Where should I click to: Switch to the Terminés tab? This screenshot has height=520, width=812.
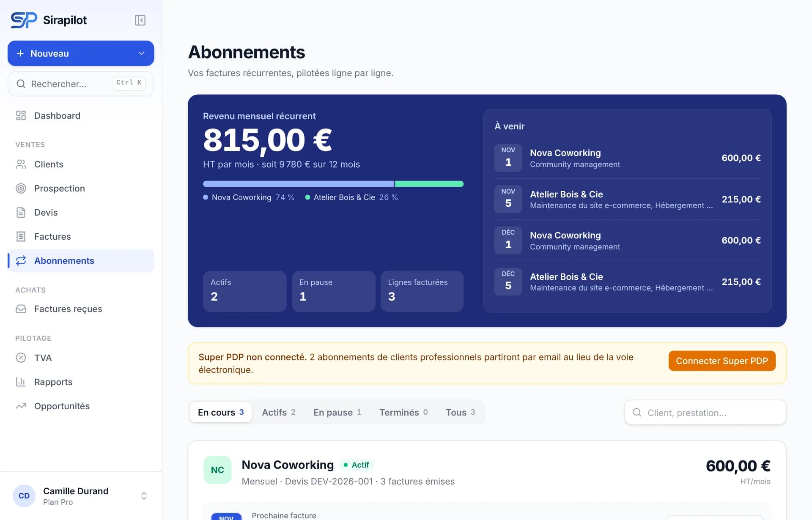(403, 412)
